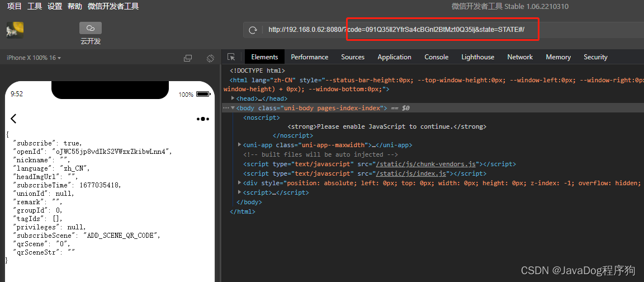
Task: Open the 项目 menu
Action: coord(15,6)
